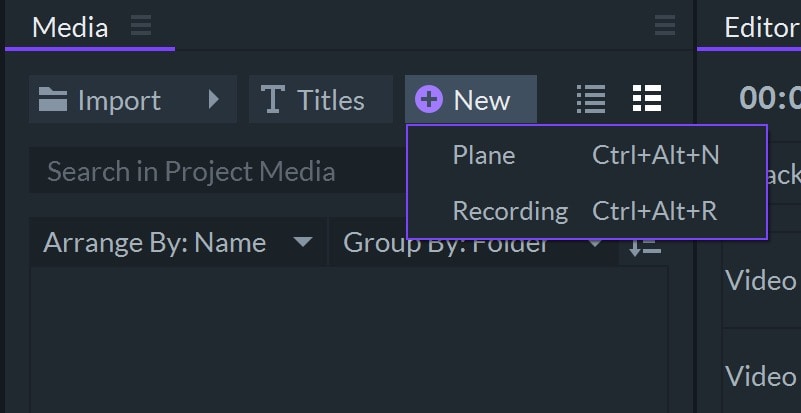Click the Search in Project Media field
801x413 pixels.
(x=215, y=172)
